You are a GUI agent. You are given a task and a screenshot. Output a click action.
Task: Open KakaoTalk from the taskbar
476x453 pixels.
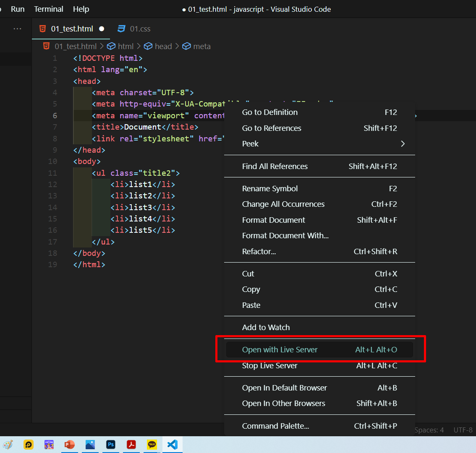coord(152,445)
